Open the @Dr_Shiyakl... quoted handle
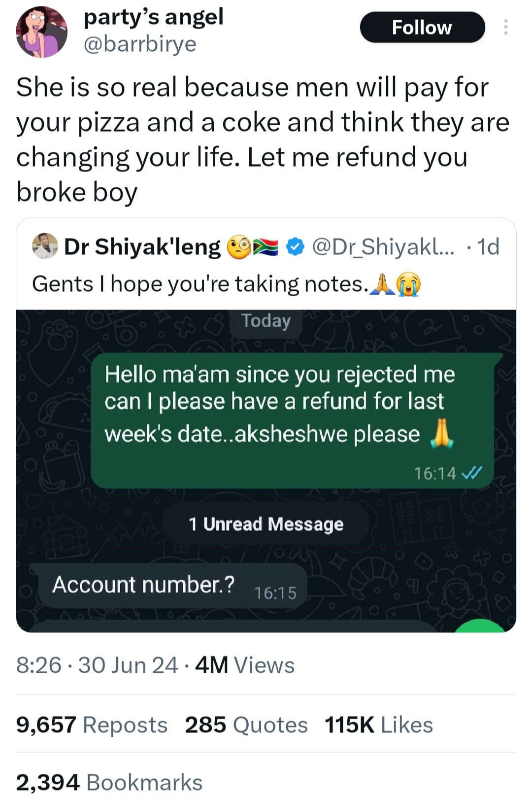The height and width of the screenshot is (798, 532). [x=384, y=247]
